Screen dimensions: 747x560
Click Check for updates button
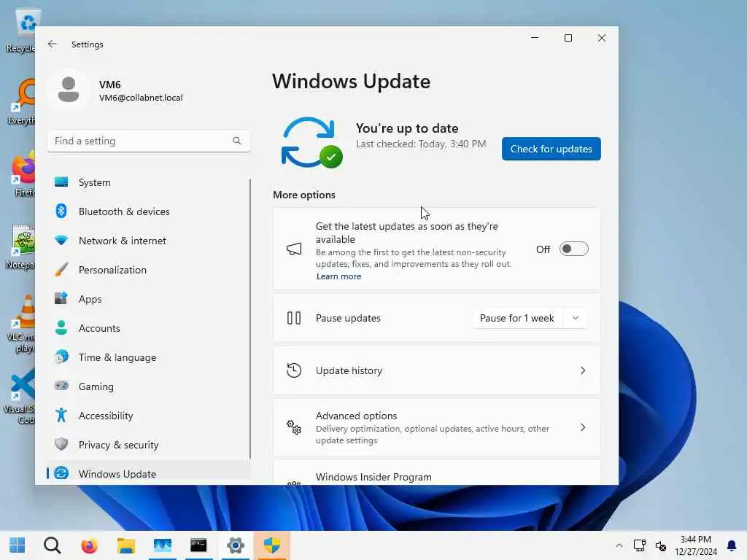(x=551, y=149)
